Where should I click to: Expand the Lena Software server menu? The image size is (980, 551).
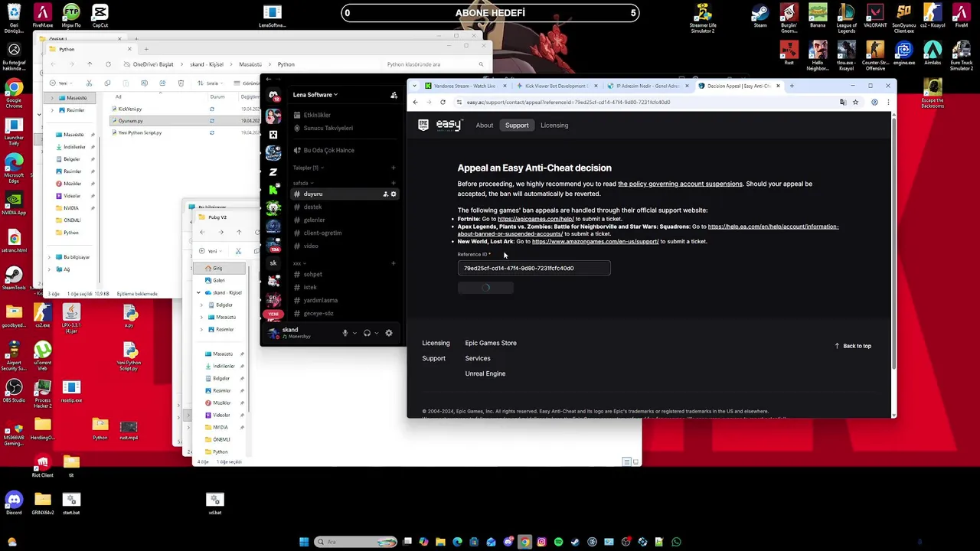tap(315, 95)
